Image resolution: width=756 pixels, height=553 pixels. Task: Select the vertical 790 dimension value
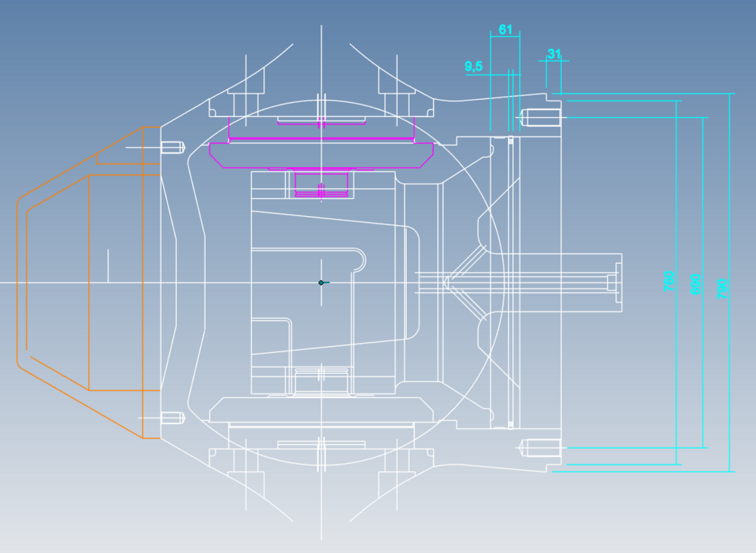[x=722, y=289]
